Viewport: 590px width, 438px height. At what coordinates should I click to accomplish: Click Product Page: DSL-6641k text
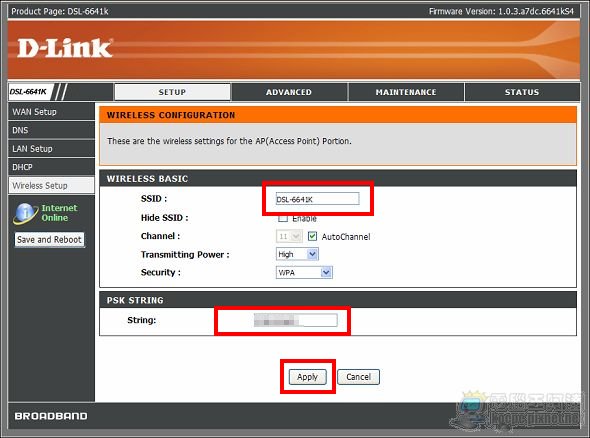pyautogui.click(x=60, y=11)
